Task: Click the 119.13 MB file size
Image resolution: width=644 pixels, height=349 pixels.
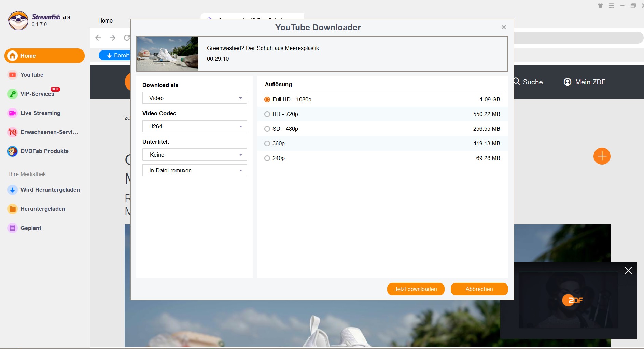Action: [x=487, y=143]
